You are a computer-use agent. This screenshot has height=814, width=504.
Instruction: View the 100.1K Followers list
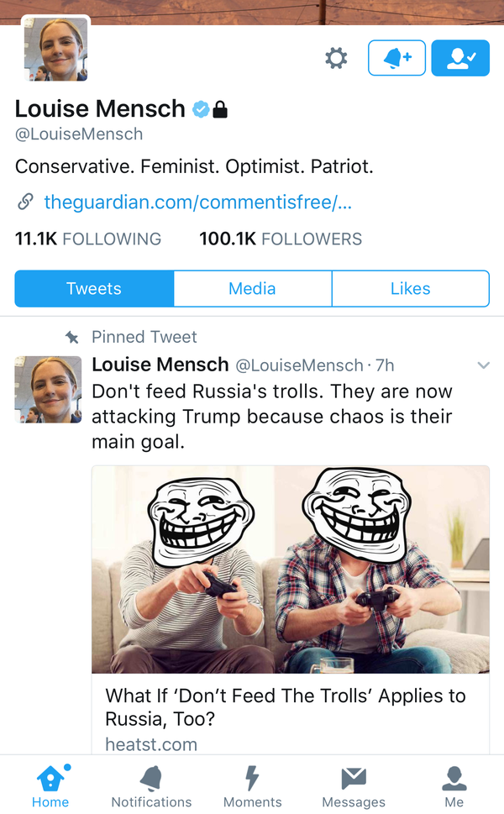[281, 239]
